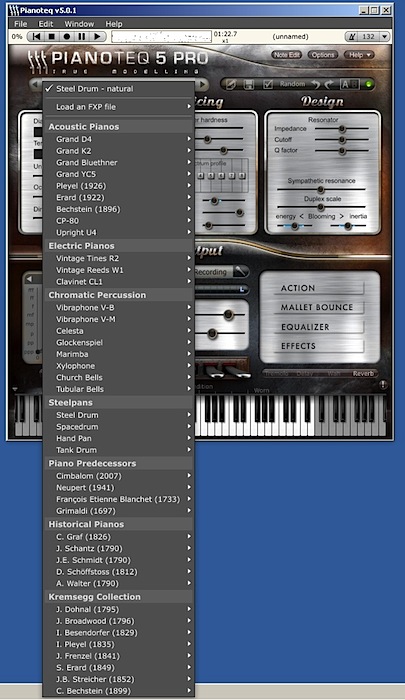Expand Cimbalom (2007) presets
Screen dimensions: 405x700
pos(118,476)
